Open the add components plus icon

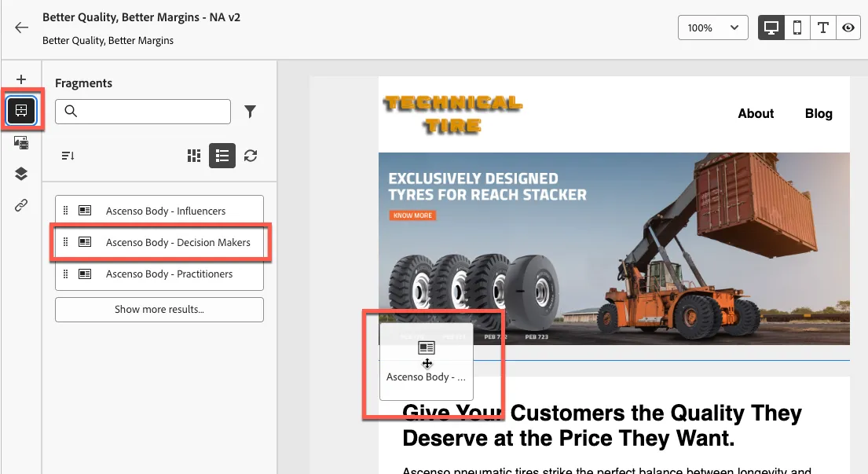(21, 79)
